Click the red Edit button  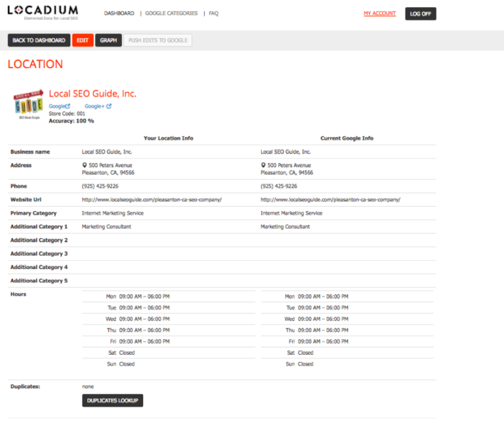[x=83, y=40]
